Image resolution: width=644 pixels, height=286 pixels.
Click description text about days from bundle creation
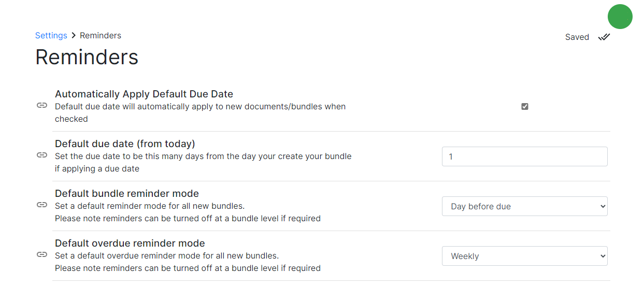(203, 162)
